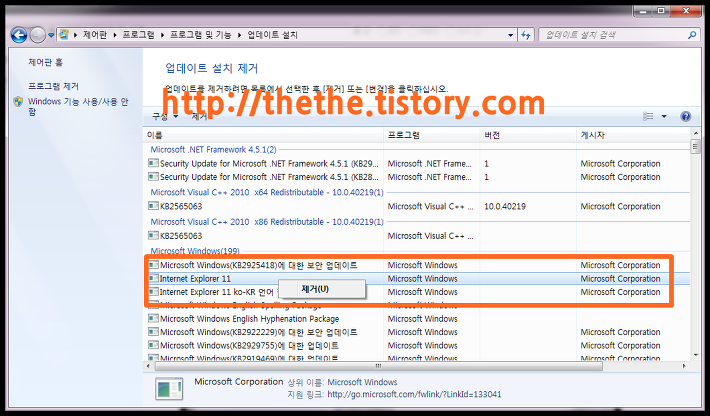Open 제어판 홈 link in sidebar
The width and height of the screenshot is (710, 416).
pos(45,62)
